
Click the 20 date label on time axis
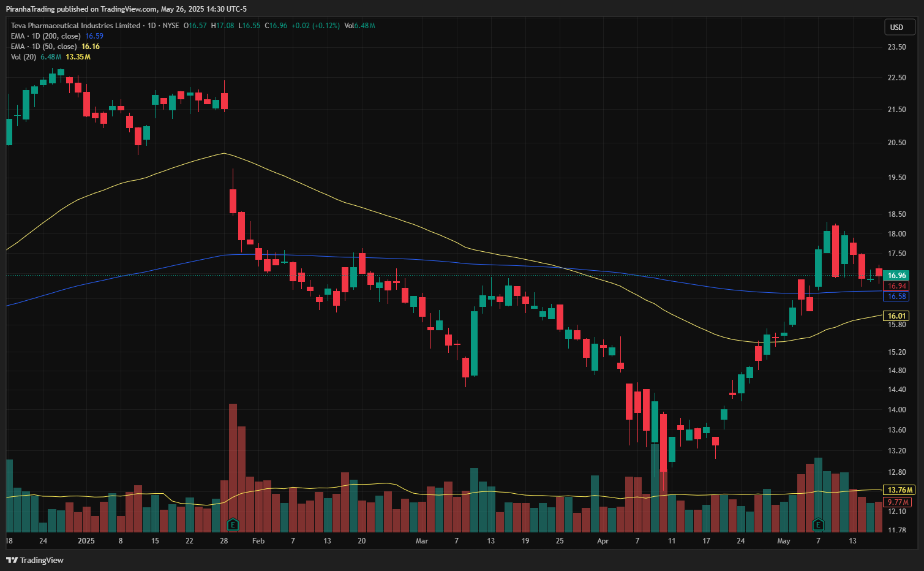click(x=362, y=541)
